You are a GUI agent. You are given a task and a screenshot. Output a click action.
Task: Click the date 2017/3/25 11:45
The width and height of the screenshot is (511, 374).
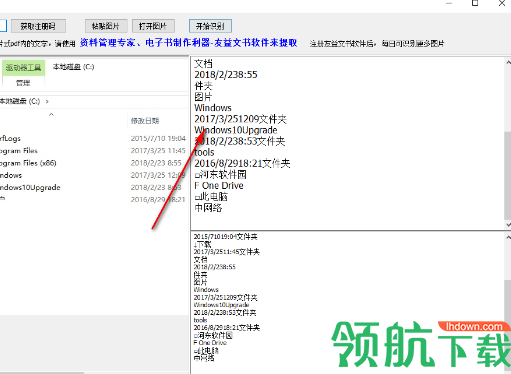click(158, 151)
